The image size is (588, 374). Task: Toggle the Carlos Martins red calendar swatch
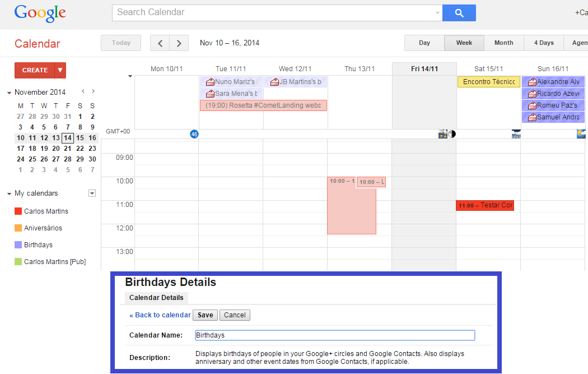(x=18, y=211)
